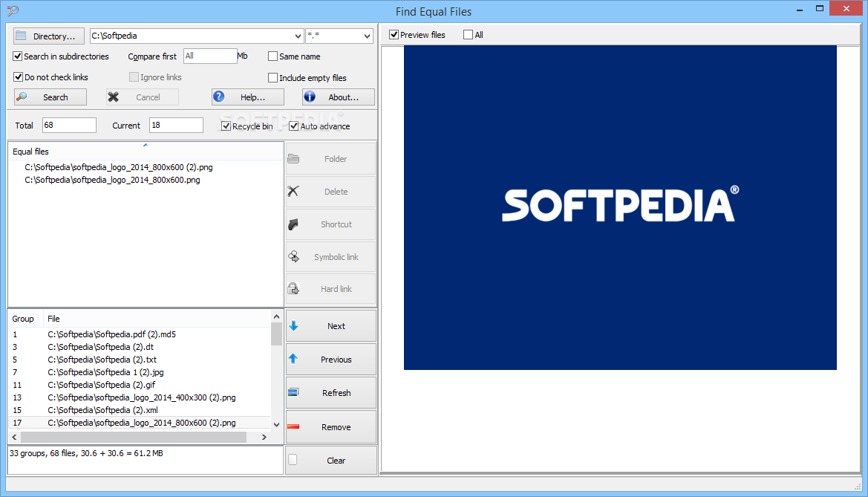Maximize the Find Equal Files window
The width and height of the screenshot is (868, 497).
click(820, 9)
